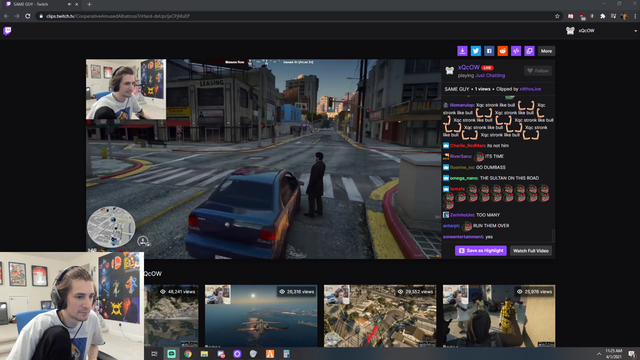Click chat message 'RUN THEM OVER'
The height and width of the screenshot is (360, 640).
(x=491, y=226)
